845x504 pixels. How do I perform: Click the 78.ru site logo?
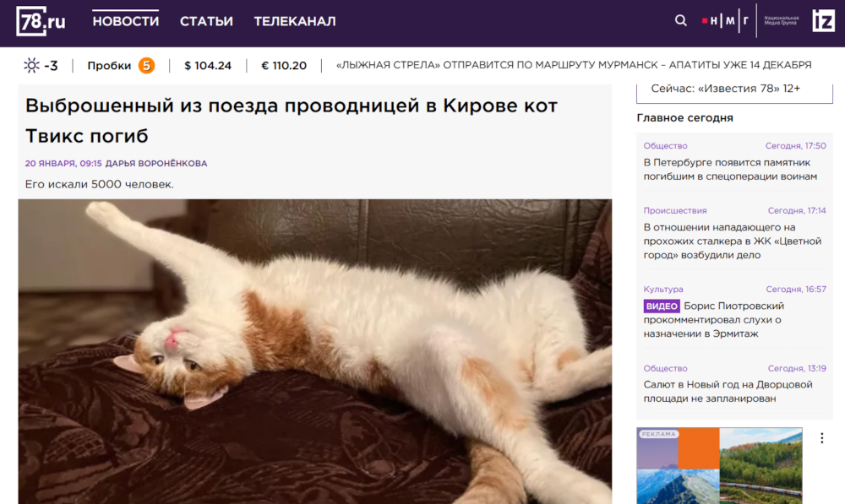pos(41,22)
